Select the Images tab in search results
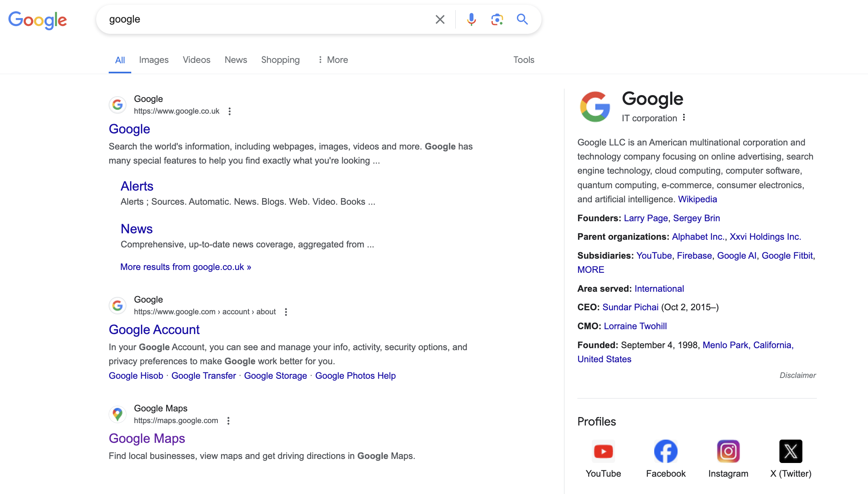 click(x=154, y=60)
